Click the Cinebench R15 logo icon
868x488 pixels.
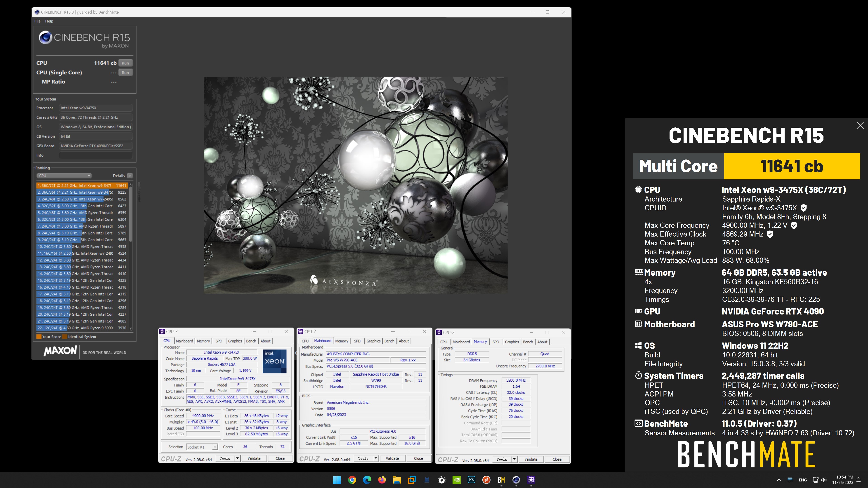[x=45, y=37]
